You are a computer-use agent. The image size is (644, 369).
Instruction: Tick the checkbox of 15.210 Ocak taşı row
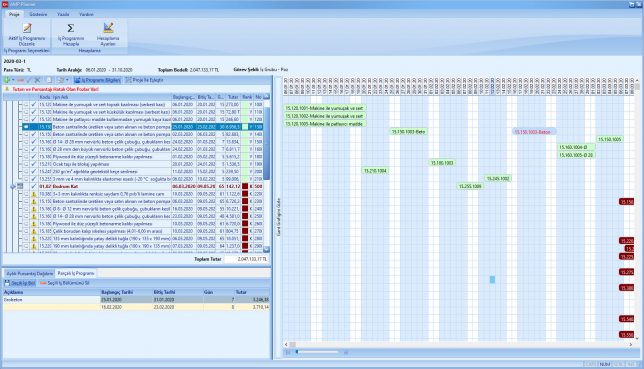26,164
